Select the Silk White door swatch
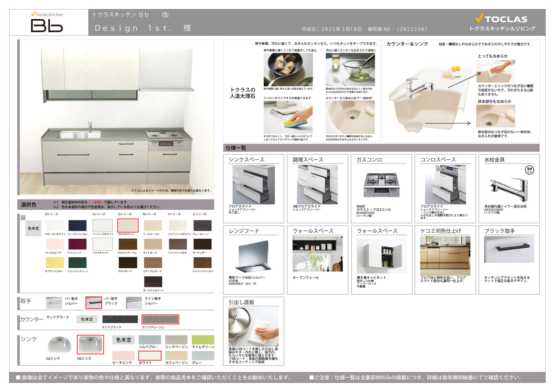 pos(102,244)
